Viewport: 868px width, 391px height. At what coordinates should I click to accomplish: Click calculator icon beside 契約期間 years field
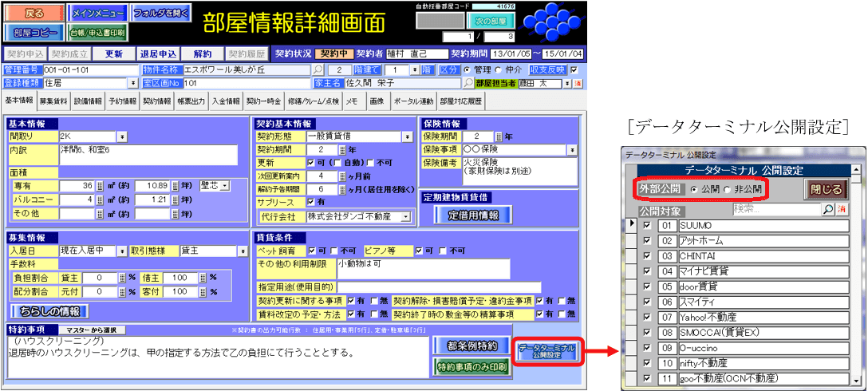342,149
